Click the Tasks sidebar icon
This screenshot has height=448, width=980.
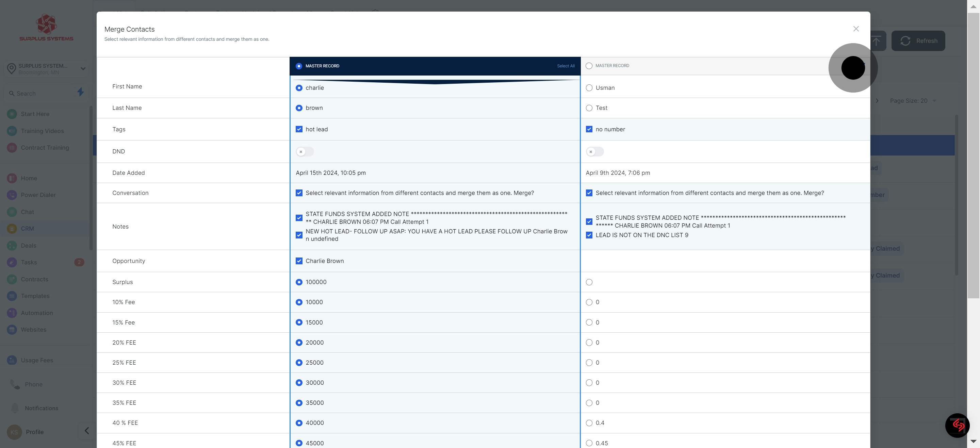click(x=12, y=262)
